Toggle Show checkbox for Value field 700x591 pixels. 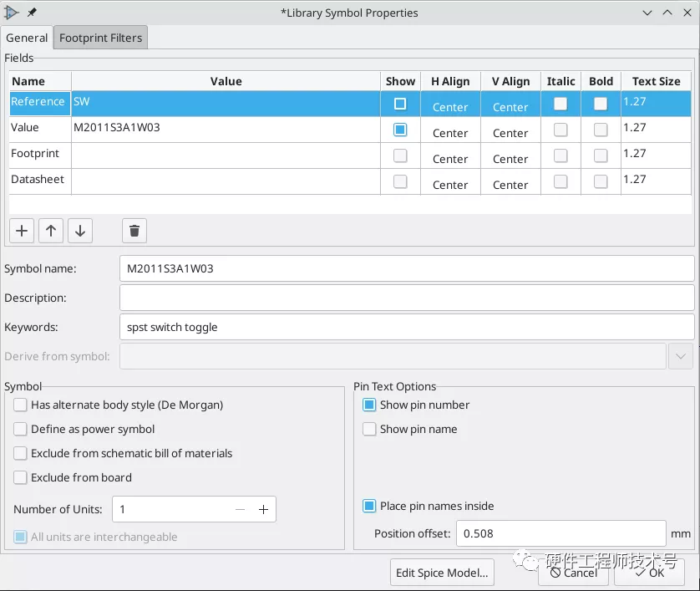[400, 130]
